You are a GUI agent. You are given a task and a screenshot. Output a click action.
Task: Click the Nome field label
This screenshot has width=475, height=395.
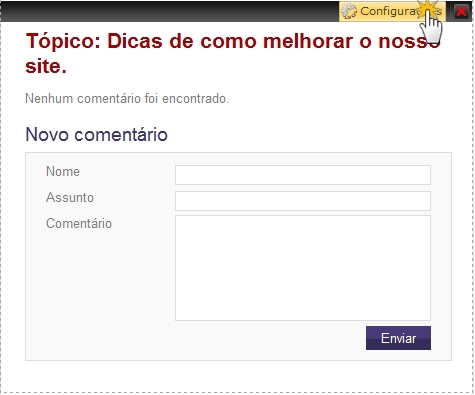click(63, 171)
